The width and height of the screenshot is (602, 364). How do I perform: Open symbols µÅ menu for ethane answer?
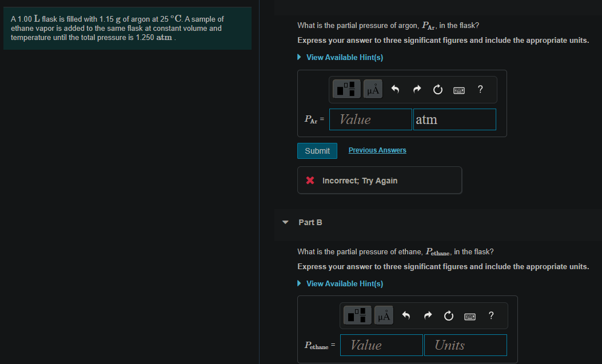pos(384,315)
